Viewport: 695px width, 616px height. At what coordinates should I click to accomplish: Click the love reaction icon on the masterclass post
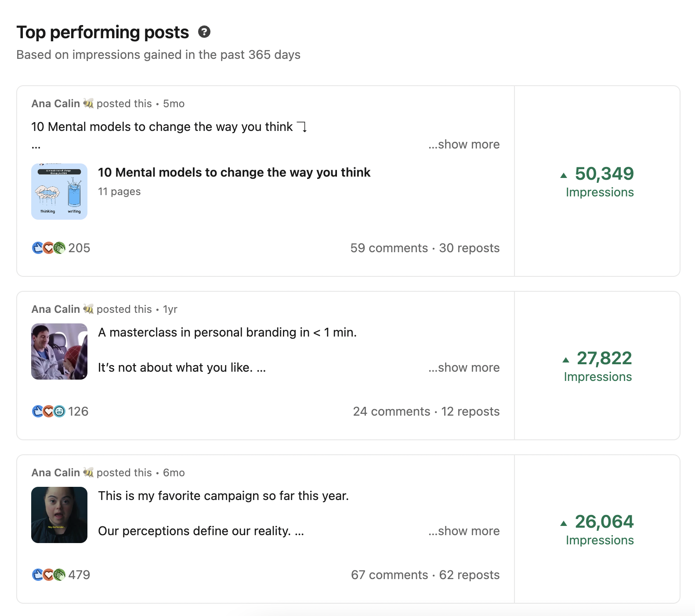[x=47, y=411]
